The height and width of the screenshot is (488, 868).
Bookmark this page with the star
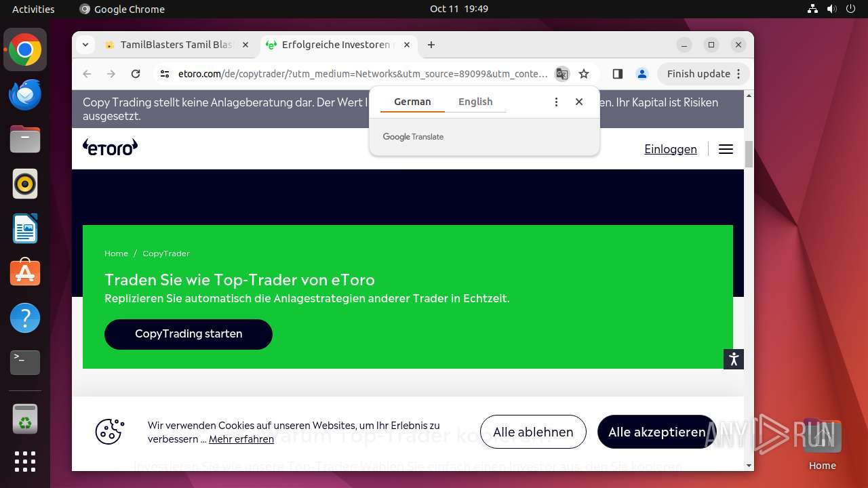(x=584, y=74)
